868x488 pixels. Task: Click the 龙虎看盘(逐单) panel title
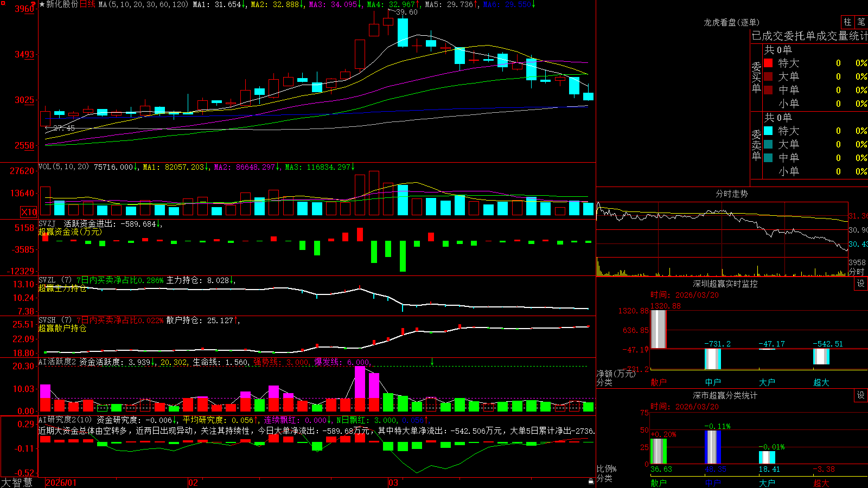pyautogui.click(x=732, y=22)
